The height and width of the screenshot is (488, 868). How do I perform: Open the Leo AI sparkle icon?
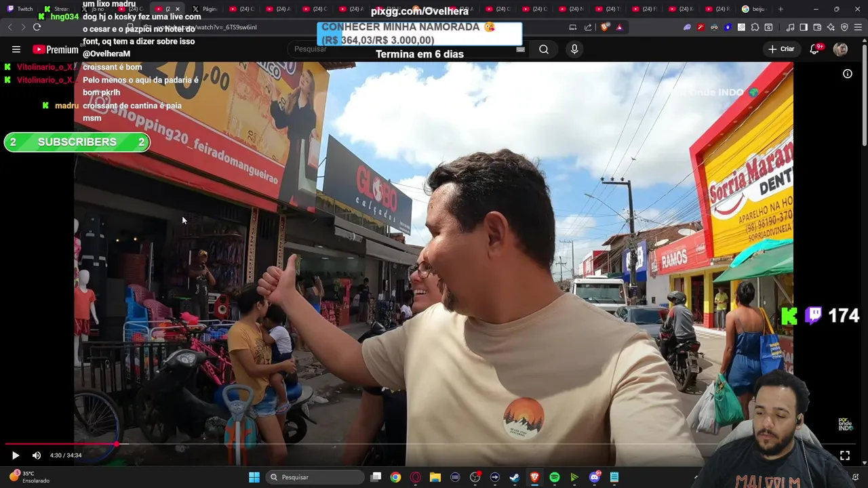point(831,27)
